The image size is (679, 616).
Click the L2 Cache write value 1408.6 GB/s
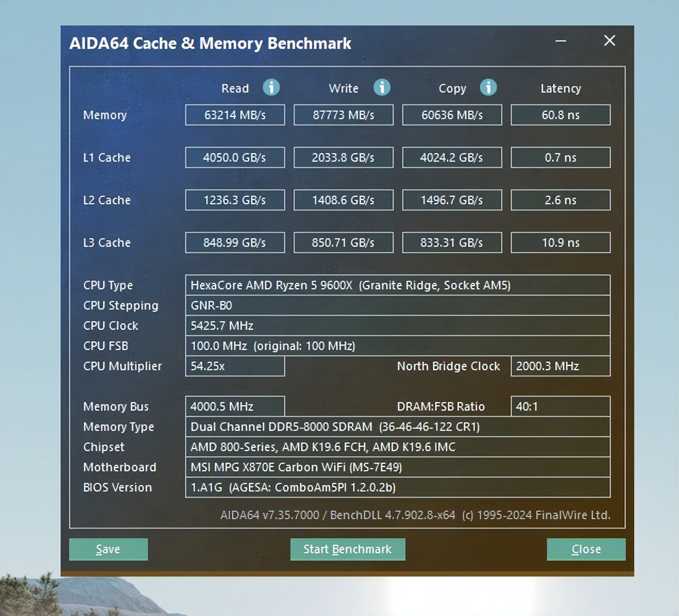[x=344, y=200]
